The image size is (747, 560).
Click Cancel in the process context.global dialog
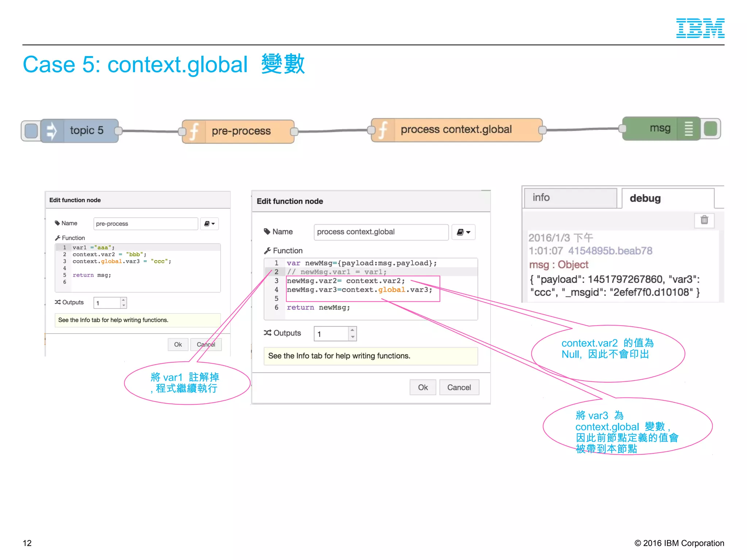tap(459, 387)
